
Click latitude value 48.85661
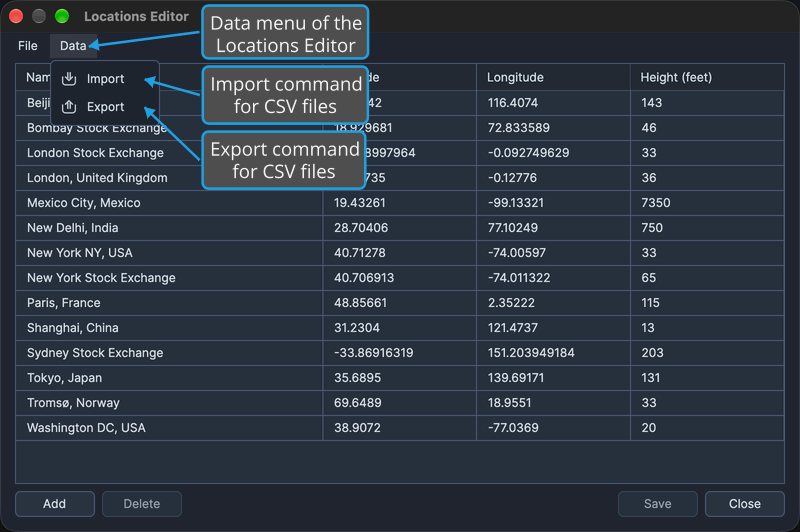coord(360,303)
